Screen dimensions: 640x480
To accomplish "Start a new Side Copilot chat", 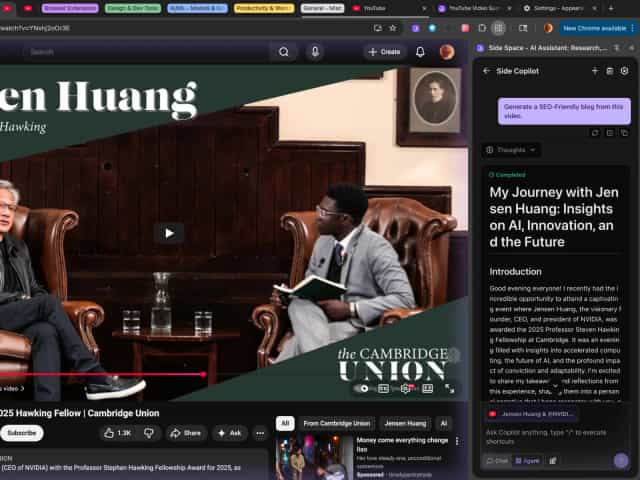I will click(594, 71).
